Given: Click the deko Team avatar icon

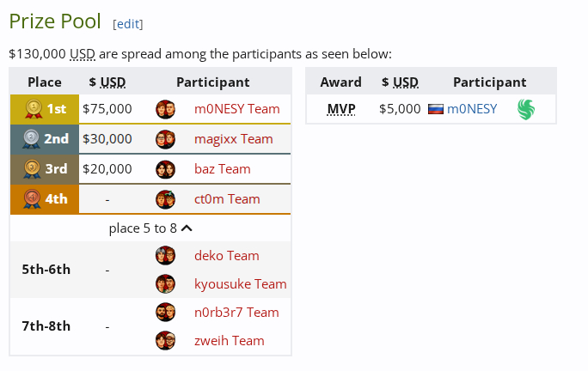Looking at the screenshot, I should click(166, 255).
